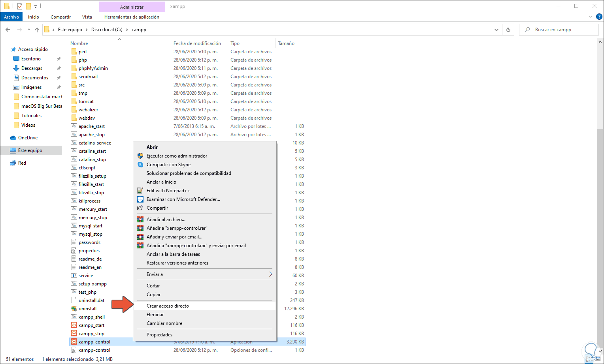
Task: Click the administrator shield icon
Action: [x=140, y=156]
